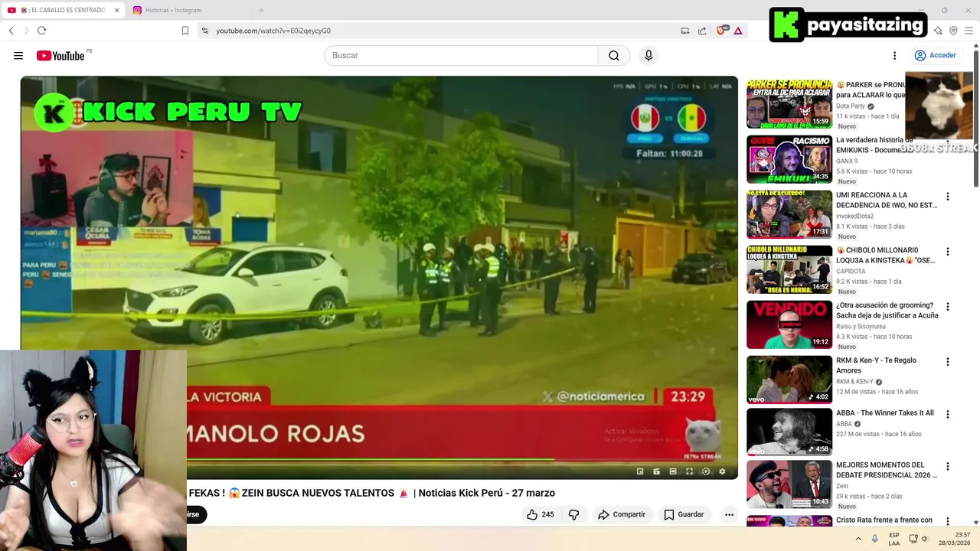The height and width of the screenshot is (551, 980).
Task: Open options menu for Otra acusación de grooming video
Action: (947, 307)
